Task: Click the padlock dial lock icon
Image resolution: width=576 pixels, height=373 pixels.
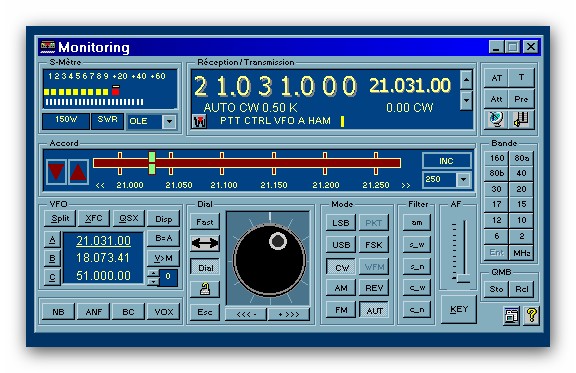Action: pos(205,289)
